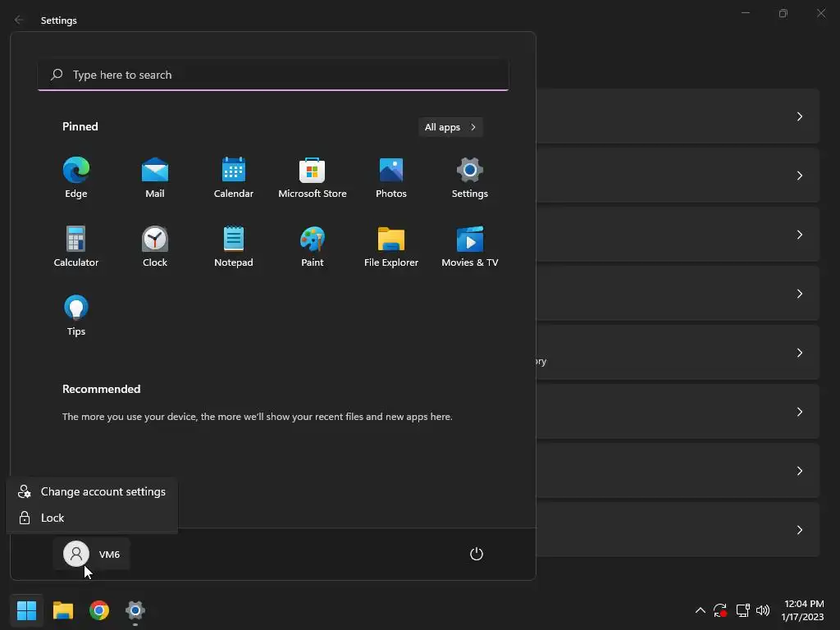
Task: Launch Google Chrome from the taskbar
Action: click(x=99, y=610)
